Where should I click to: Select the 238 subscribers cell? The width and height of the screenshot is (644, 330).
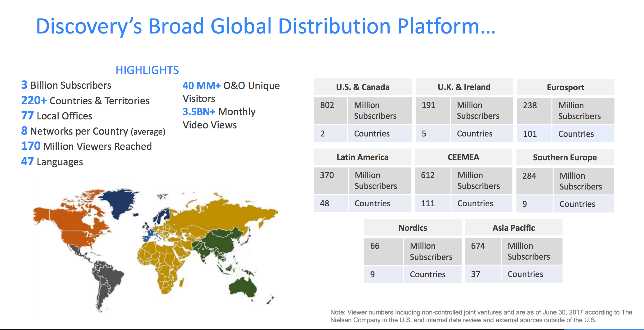coord(534,111)
